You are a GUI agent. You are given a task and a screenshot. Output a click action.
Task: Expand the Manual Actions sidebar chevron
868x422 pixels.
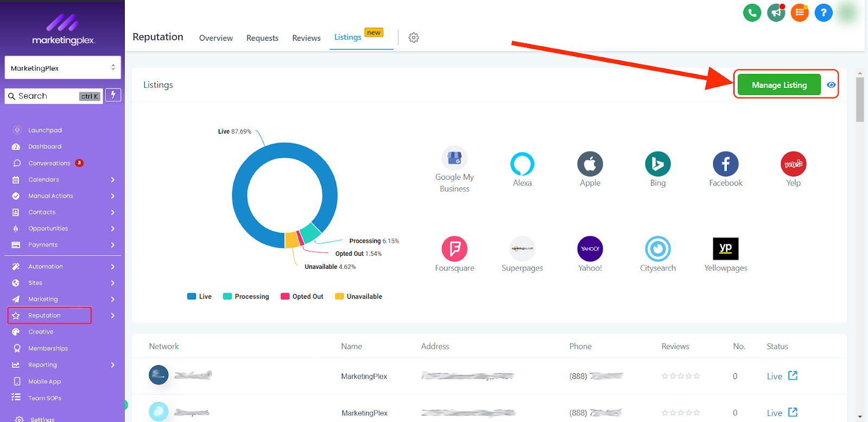pyautogui.click(x=113, y=196)
